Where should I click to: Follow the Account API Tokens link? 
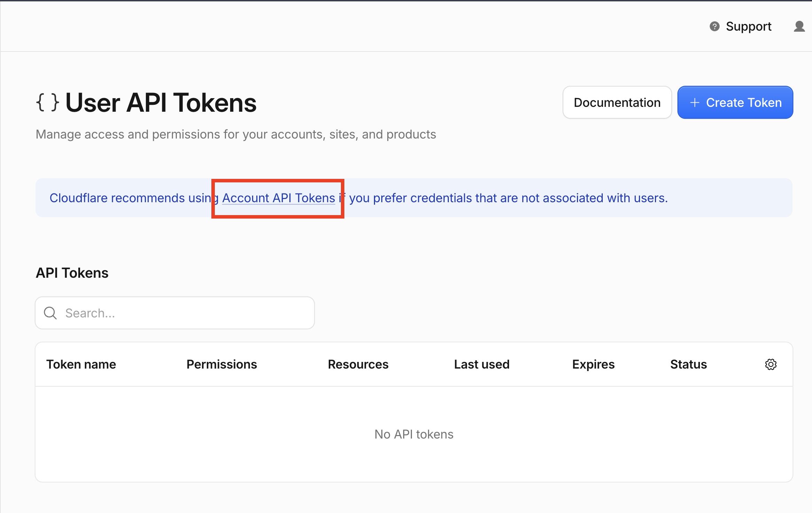tap(279, 198)
